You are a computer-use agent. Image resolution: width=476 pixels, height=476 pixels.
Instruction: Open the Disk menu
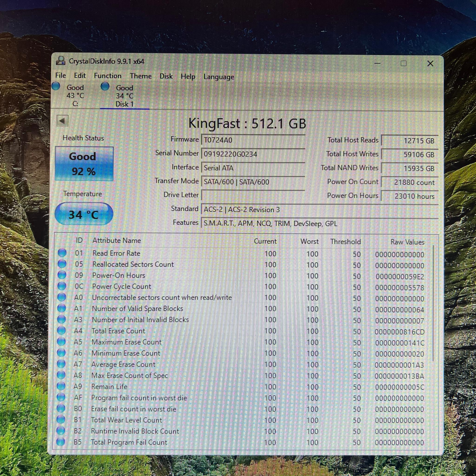(166, 76)
